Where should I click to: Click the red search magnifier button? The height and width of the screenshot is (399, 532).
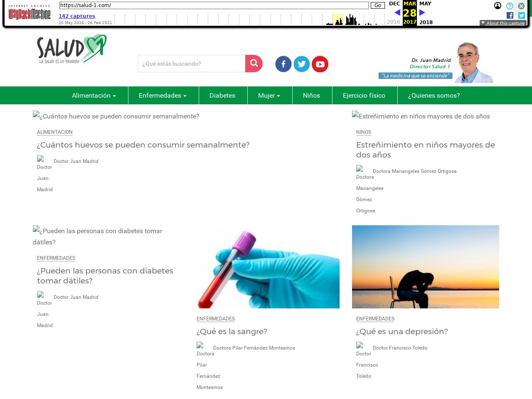254,64
